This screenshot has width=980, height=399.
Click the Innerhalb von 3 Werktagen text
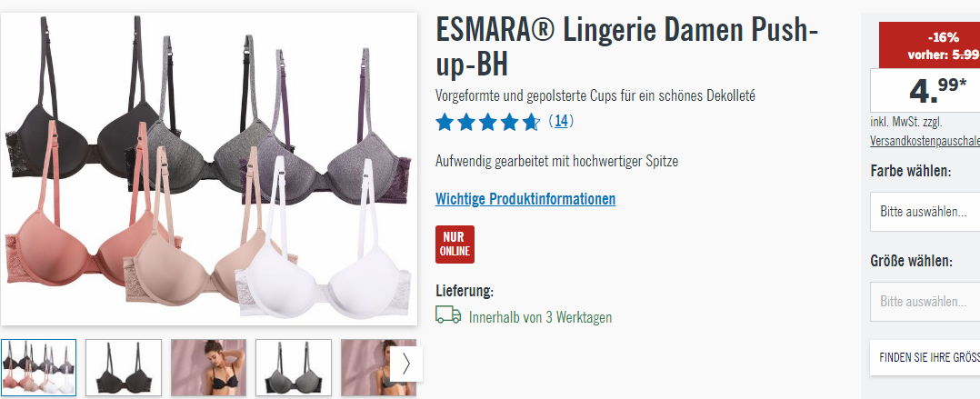540,317
